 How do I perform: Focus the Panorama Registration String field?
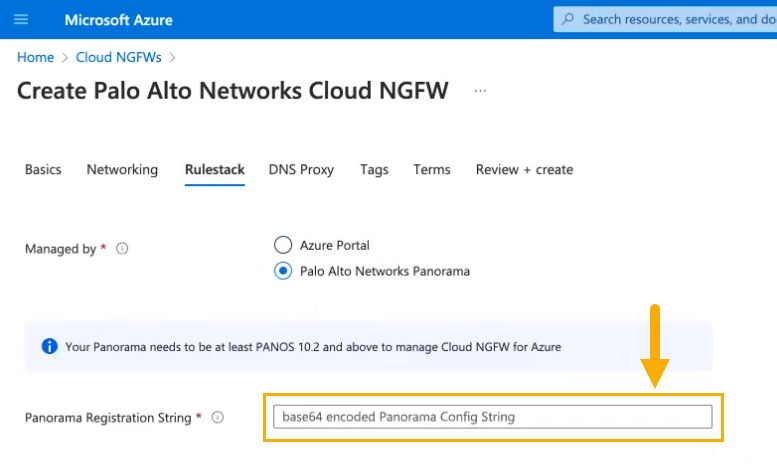coord(492,417)
